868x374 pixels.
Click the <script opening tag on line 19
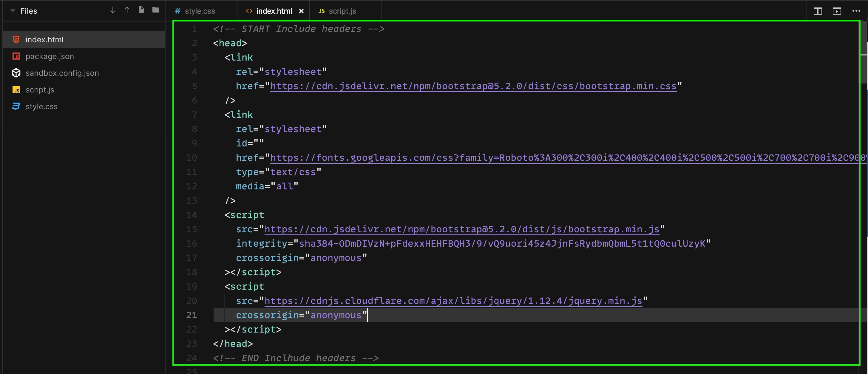click(x=244, y=286)
